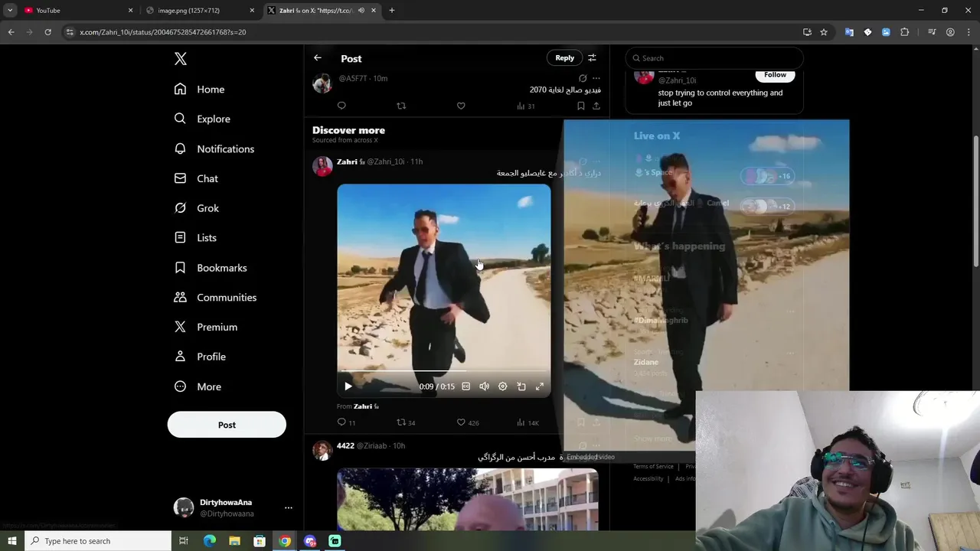Open the X logo home link
This screenshot has height=551, width=980.
click(x=180, y=59)
